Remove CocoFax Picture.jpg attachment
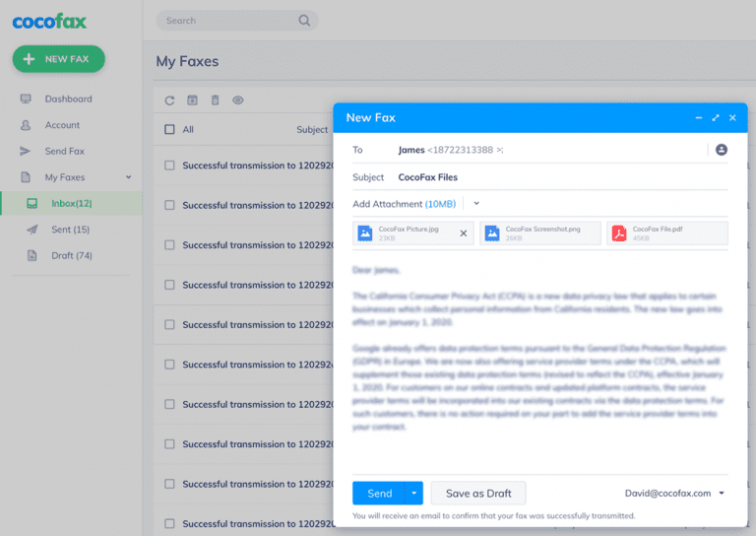 (464, 234)
